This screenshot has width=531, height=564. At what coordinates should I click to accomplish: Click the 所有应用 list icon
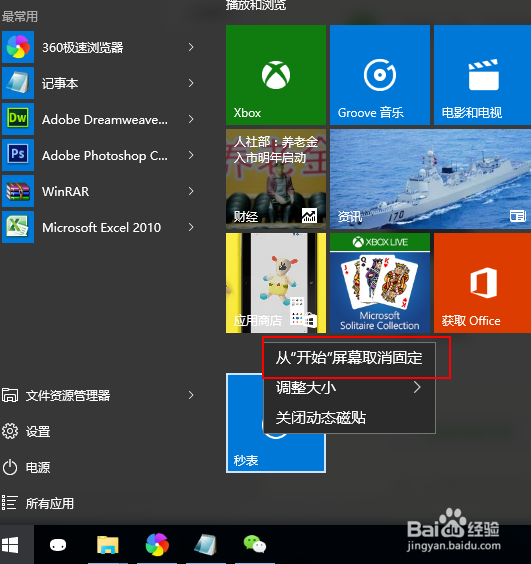pyautogui.click(x=10, y=503)
